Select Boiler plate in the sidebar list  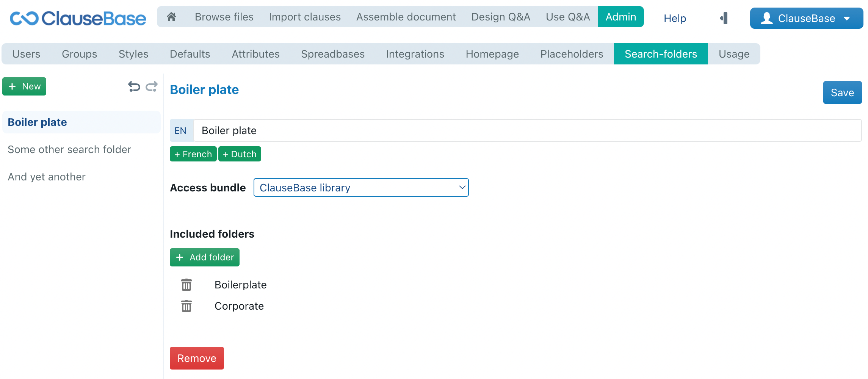(81, 122)
